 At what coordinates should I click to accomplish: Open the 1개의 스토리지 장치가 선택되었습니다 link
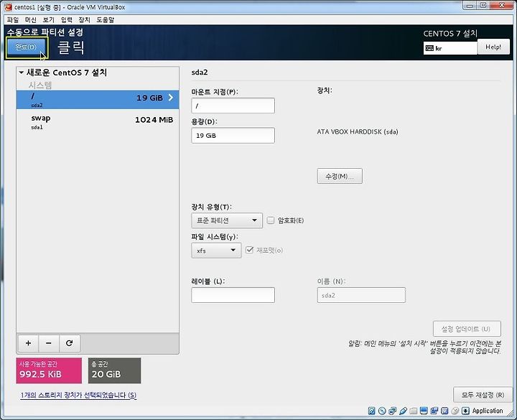click(78, 395)
